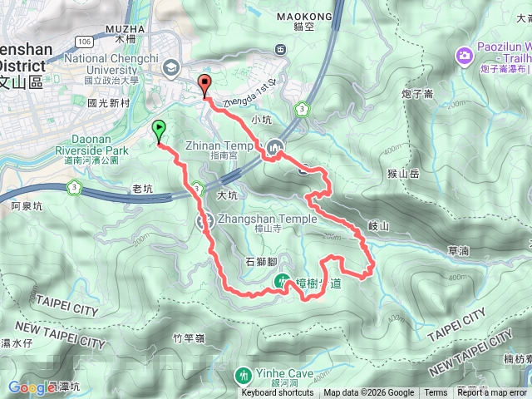This screenshot has width=532, height=399.
Task: Open Keyboard shortcuts
Action: [278, 393]
